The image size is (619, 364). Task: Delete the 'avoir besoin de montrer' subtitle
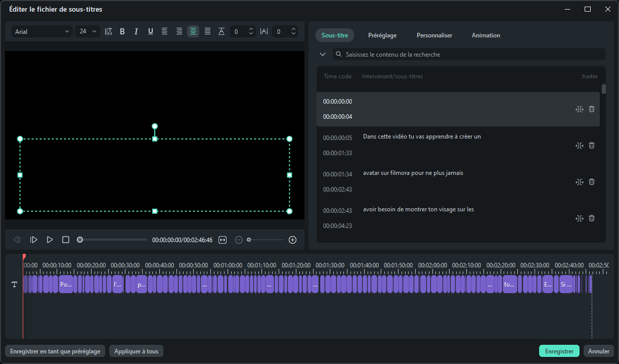click(x=592, y=218)
